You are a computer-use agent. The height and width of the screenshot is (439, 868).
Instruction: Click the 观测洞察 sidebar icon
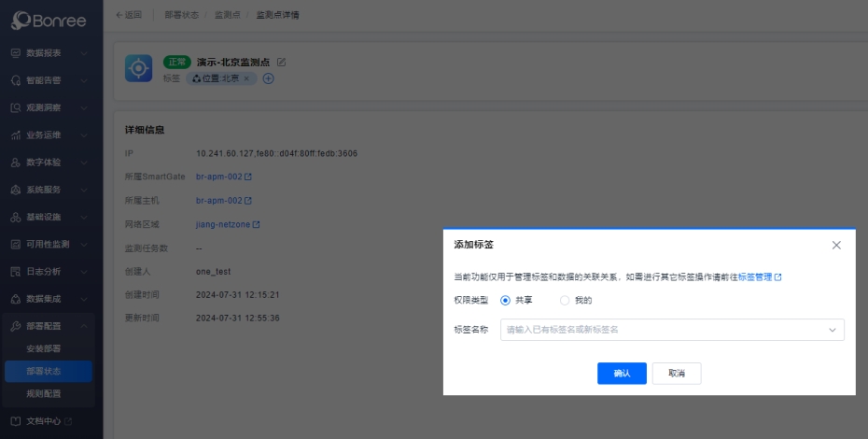pos(16,107)
